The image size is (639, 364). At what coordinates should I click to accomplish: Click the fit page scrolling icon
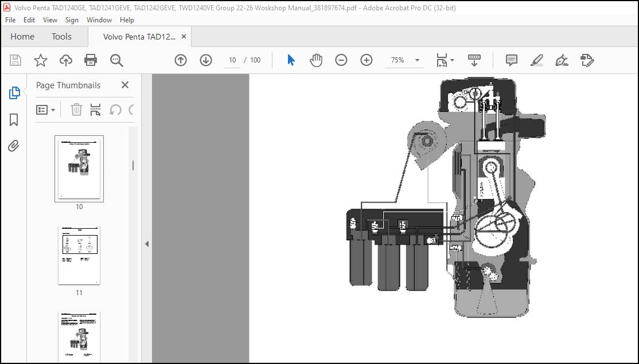click(x=442, y=60)
